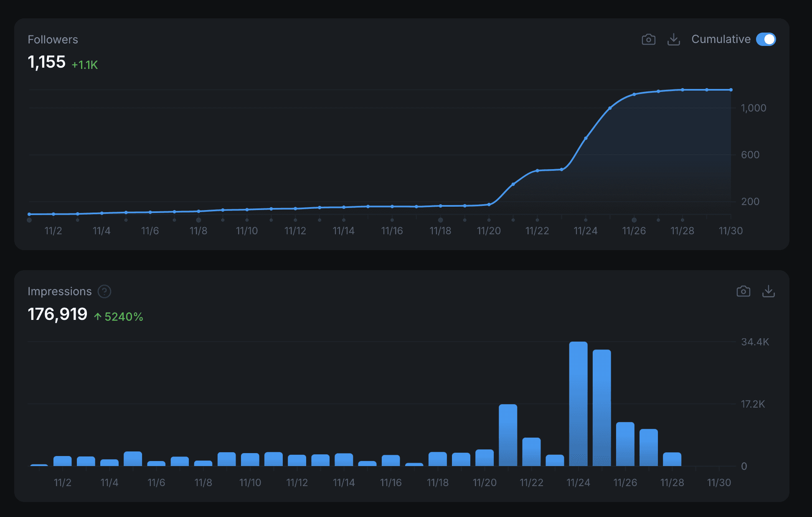The height and width of the screenshot is (517, 812).
Task: Toggle the Cumulative switch off
Action: tap(766, 39)
